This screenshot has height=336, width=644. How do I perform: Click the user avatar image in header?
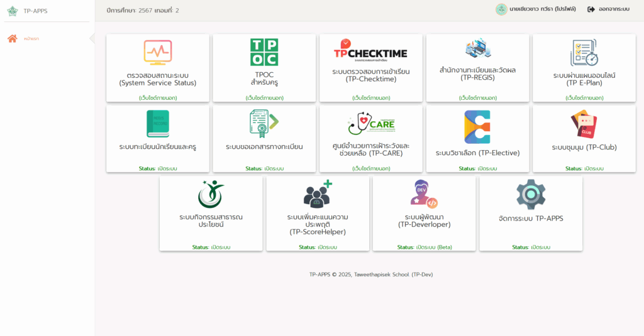pos(501,9)
